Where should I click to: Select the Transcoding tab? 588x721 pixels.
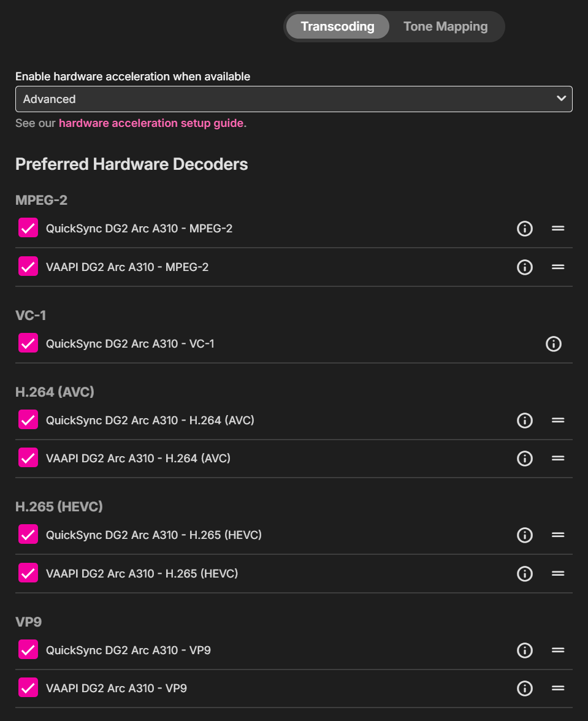337,27
